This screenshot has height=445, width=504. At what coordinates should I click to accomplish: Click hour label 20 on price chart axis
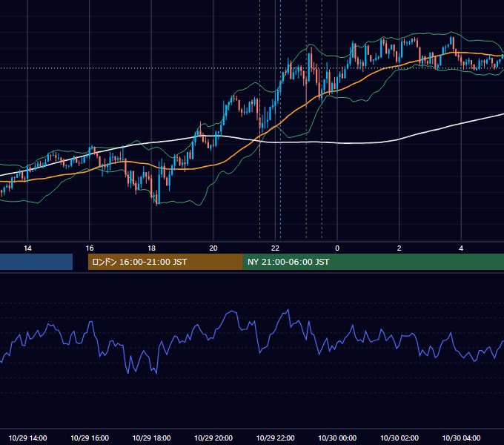click(213, 248)
